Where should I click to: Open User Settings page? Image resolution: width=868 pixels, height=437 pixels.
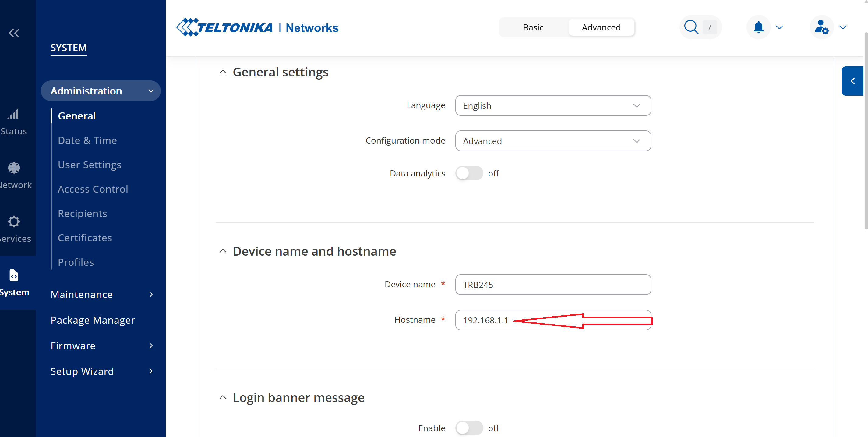point(90,165)
